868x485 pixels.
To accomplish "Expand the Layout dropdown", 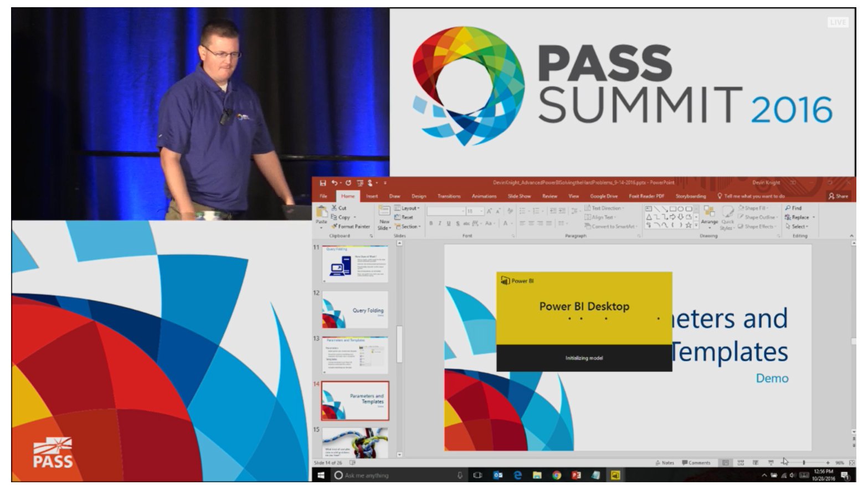I will coord(407,208).
